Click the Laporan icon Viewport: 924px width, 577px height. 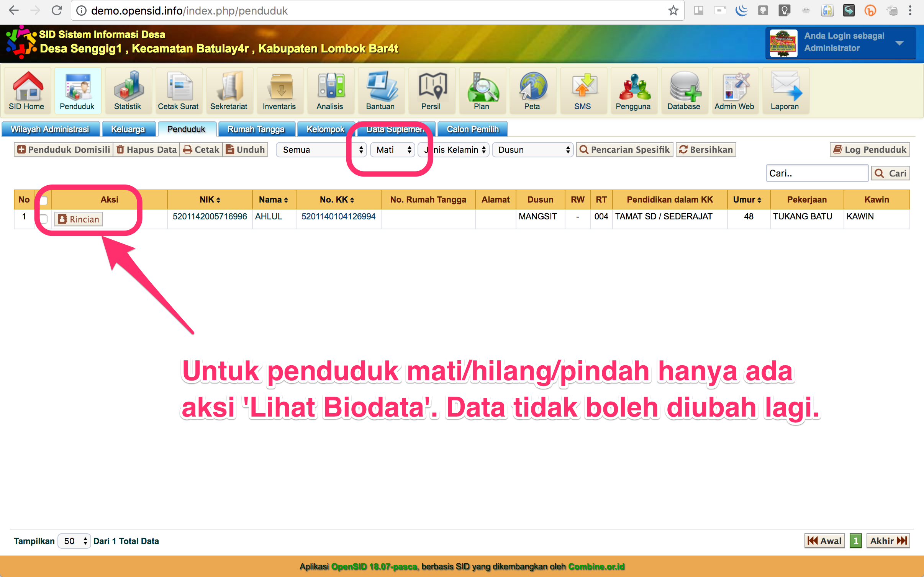(x=785, y=91)
